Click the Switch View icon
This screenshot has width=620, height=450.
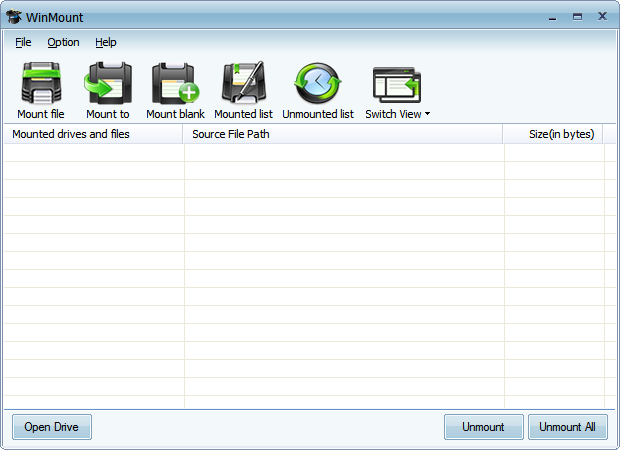pyautogui.click(x=397, y=85)
